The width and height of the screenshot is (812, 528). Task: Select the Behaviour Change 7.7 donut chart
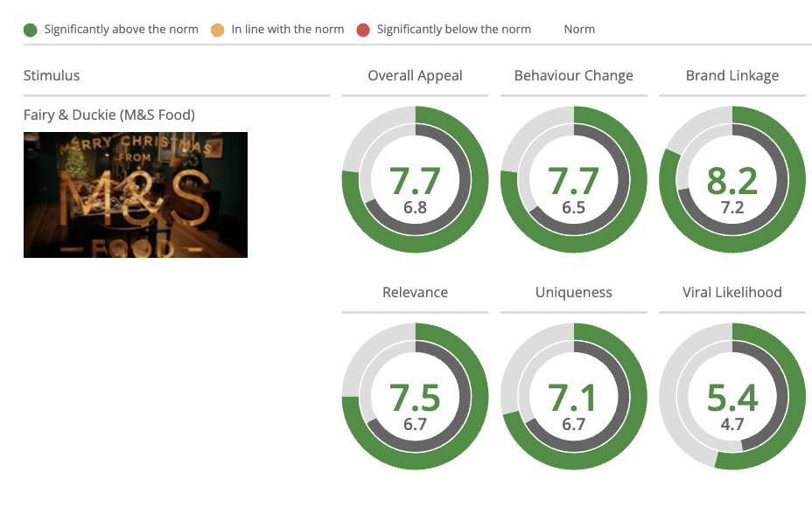point(573,179)
